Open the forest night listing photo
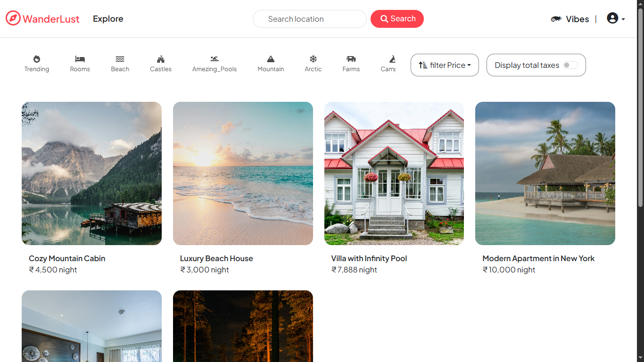 243,326
